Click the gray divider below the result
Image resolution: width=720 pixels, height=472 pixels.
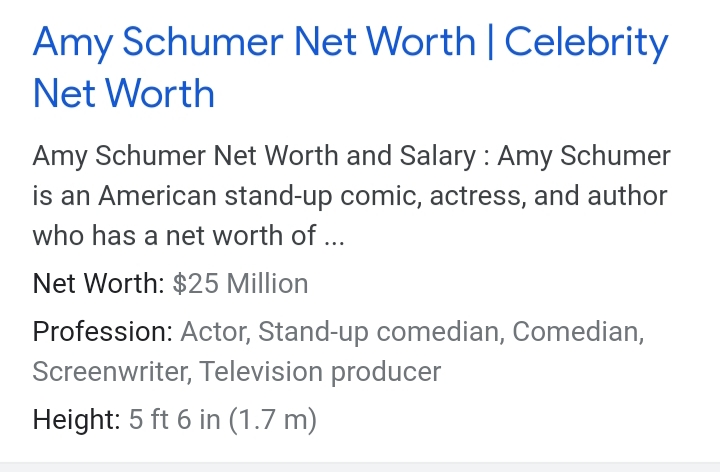(360, 467)
